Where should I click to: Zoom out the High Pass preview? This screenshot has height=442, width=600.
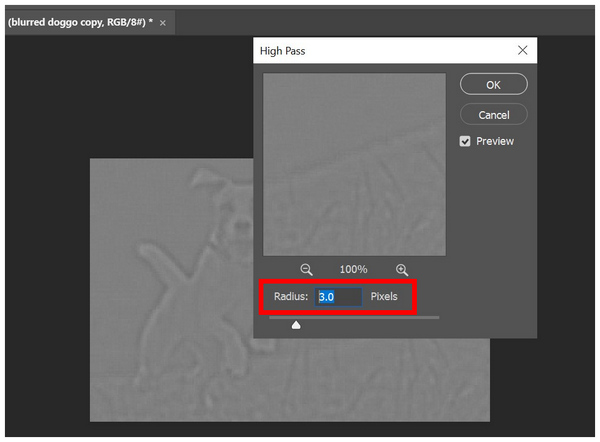[x=306, y=269]
